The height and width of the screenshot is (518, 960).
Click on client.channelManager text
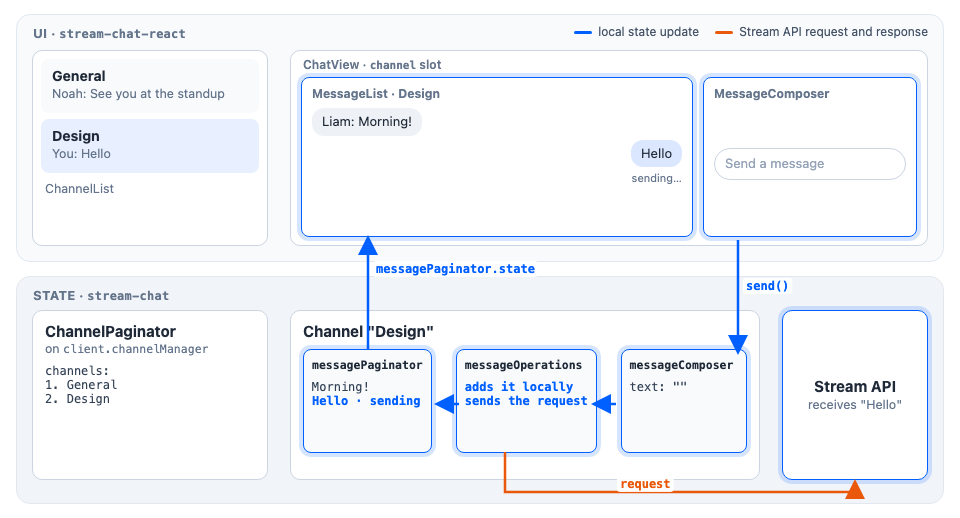[x=127, y=349]
